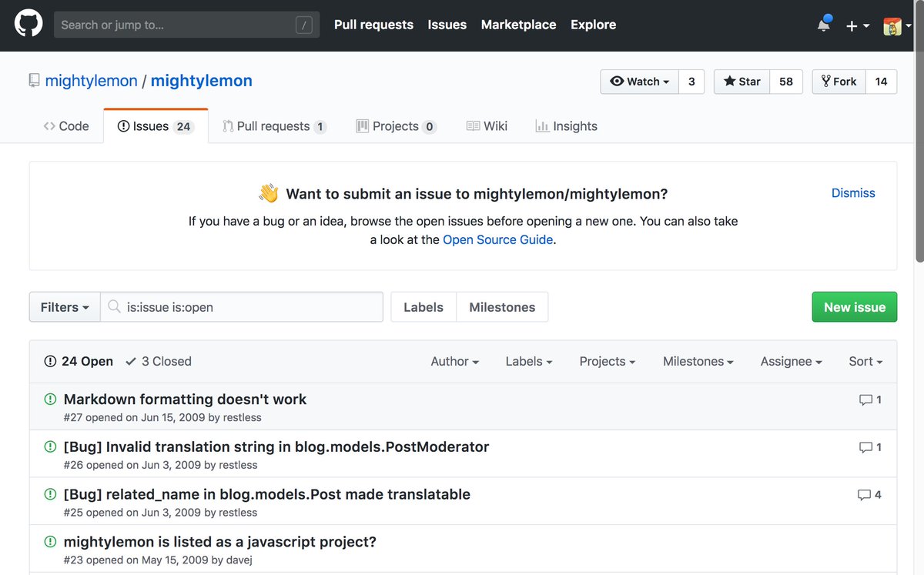The height and width of the screenshot is (575, 924).
Task: Click open-issue icon beside javascript project issue
Action: 50,541
